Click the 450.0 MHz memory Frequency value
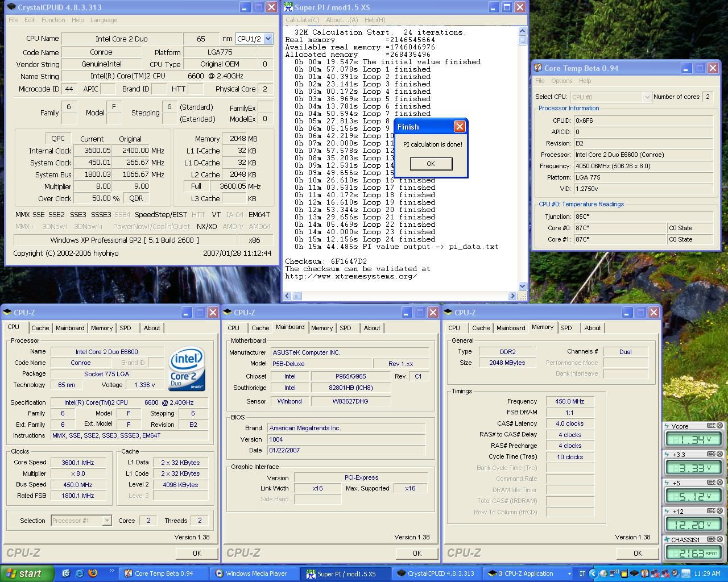Screen dimensions: 728x582 (570, 401)
